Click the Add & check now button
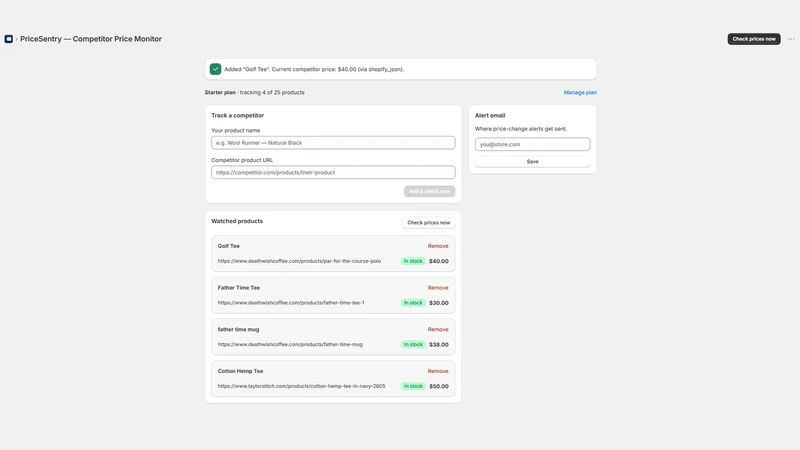800x450 pixels. coord(429,191)
